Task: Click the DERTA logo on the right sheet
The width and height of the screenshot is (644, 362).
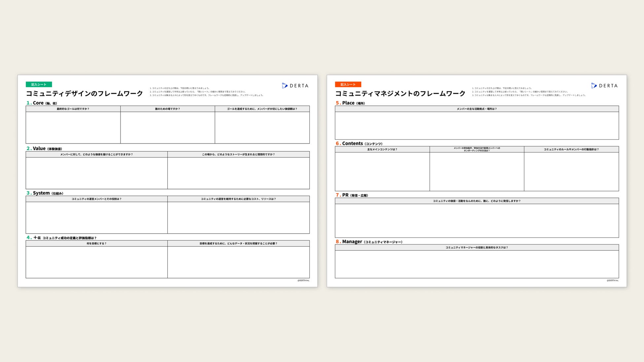Action: tap(604, 86)
